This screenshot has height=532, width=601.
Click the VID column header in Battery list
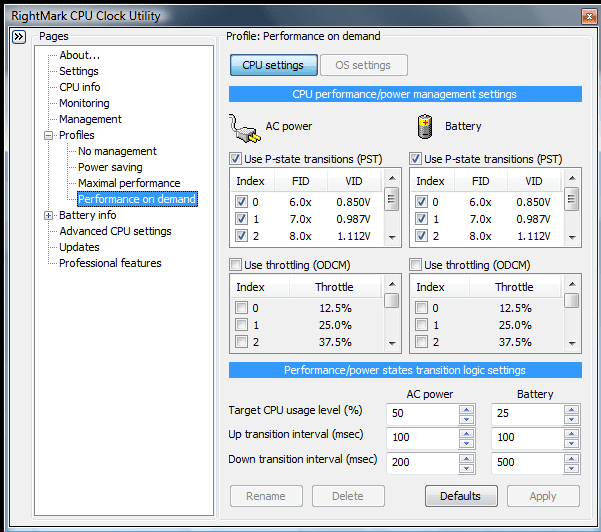(534, 181)
